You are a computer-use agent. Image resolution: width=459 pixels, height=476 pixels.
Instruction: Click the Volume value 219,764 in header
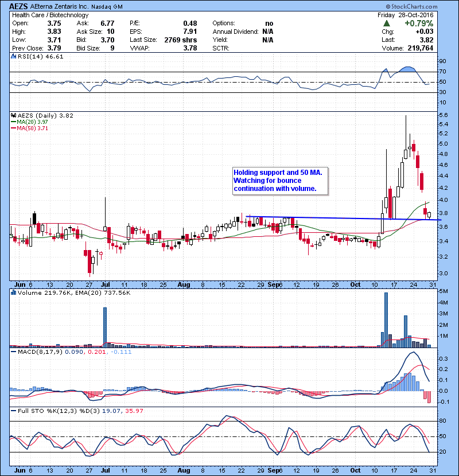421,48
